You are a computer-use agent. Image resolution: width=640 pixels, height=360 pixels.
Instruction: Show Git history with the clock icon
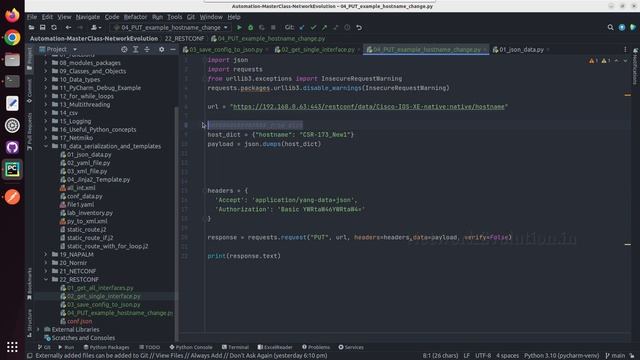[x=347, y=27]
